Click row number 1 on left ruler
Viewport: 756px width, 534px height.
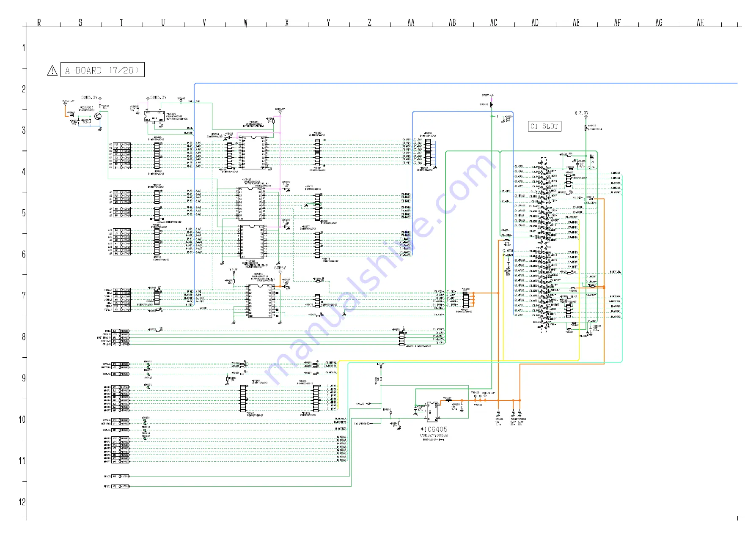24,48
